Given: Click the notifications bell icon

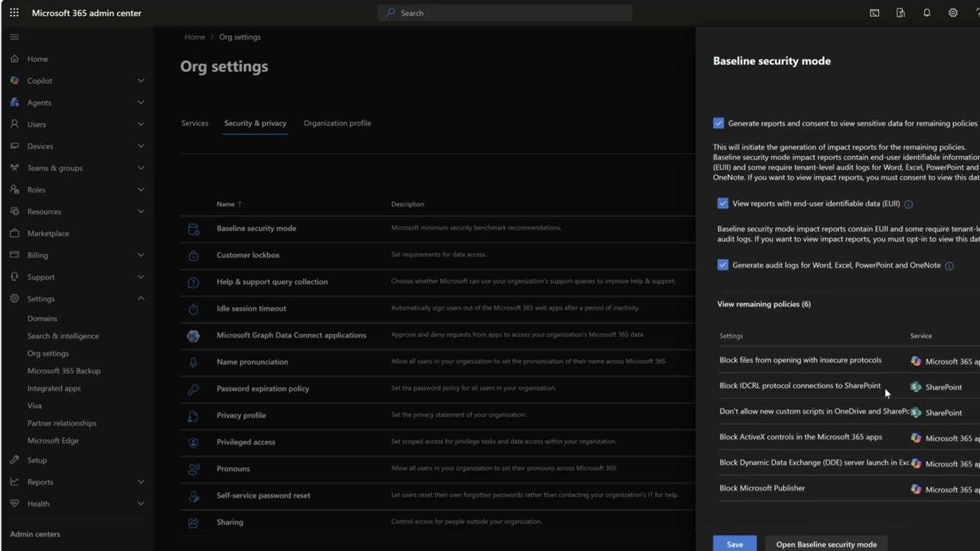Looking at the screenshot, I should point(926,13).
